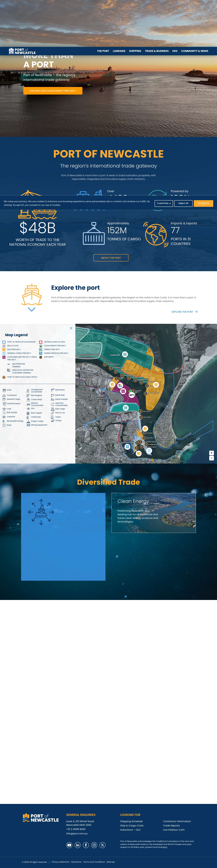Click the Naval Vessels icon in the legend
This screenshot has width=217, height=868.
[x=53, y=399]
